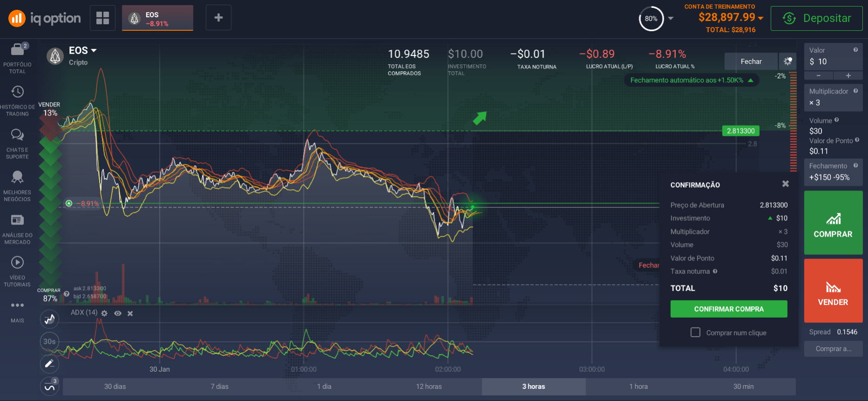
Task: Select the 7 dias timeframe
Action: pos(220,387)
